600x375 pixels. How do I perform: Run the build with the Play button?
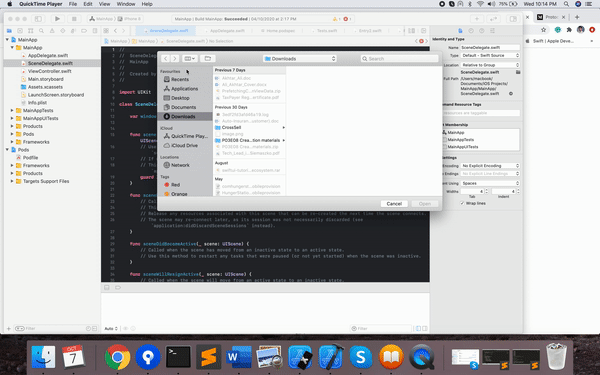(x=57, y=19)
